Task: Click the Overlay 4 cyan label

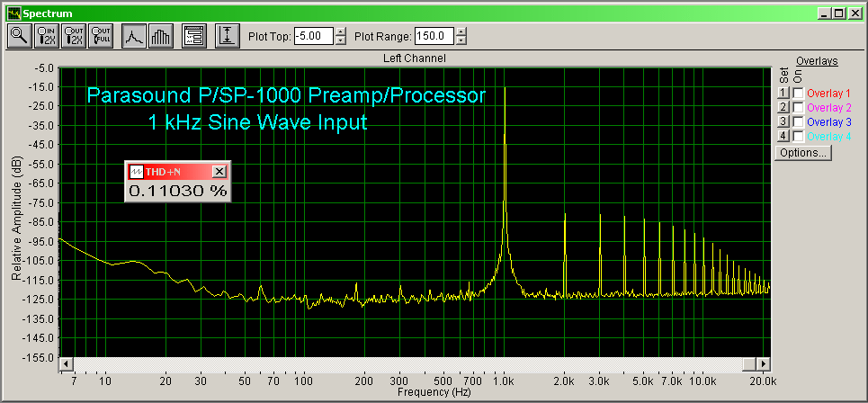Action: (x=828, y=136)
